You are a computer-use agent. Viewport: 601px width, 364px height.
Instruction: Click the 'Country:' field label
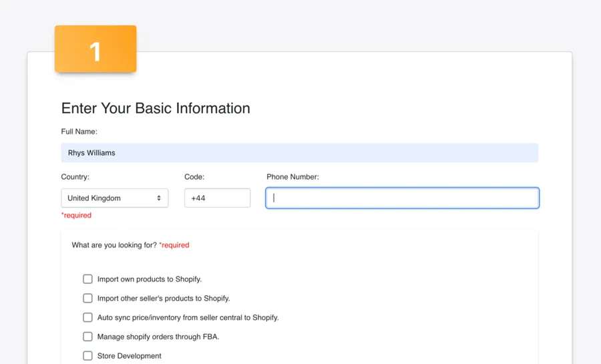click(x=75, y=177)
